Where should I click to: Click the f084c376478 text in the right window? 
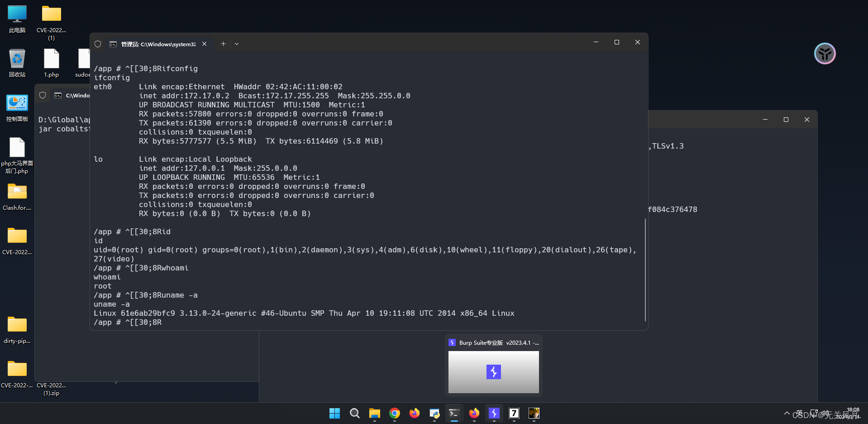[673, 209]
